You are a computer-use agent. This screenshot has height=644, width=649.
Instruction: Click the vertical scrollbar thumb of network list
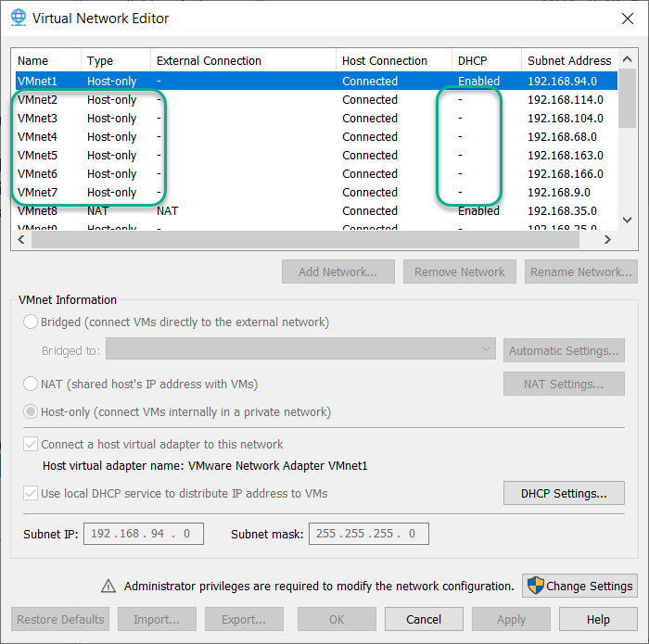(627, 98)
